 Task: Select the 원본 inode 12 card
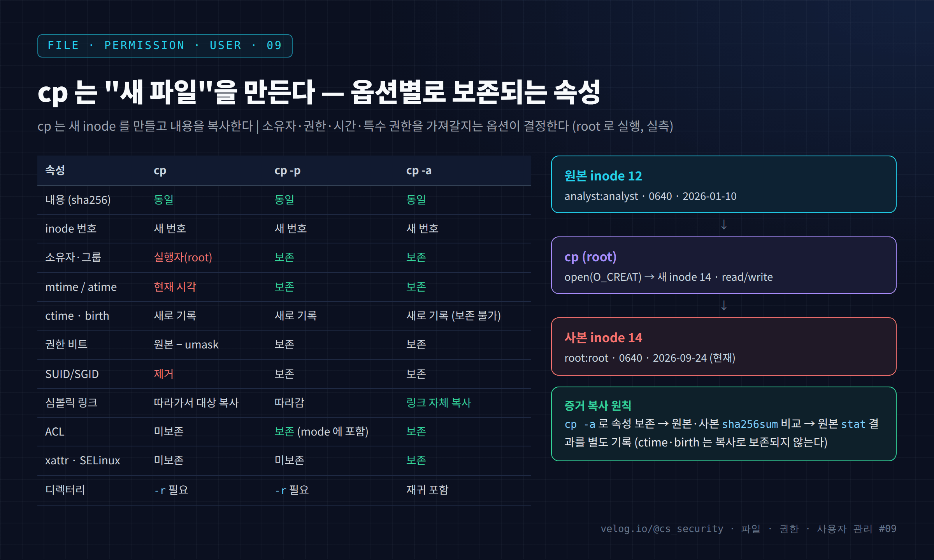click(x=723, y=184)
